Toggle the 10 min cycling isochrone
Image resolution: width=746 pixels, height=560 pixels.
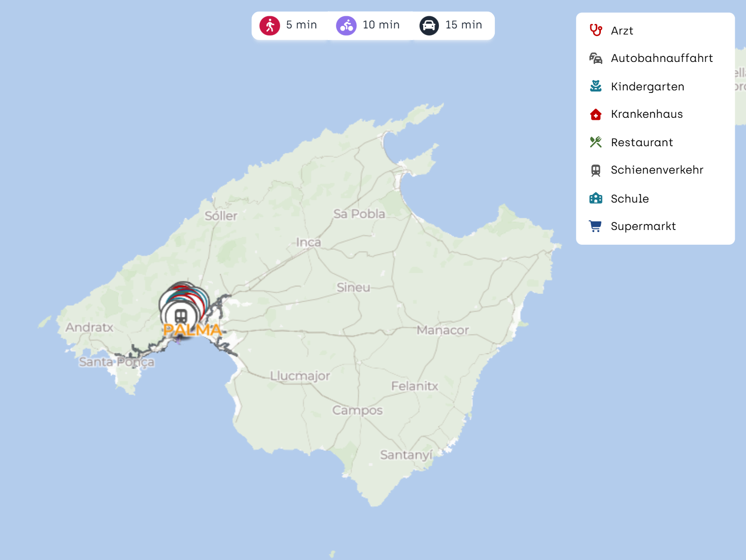click(x=381, y=25)
